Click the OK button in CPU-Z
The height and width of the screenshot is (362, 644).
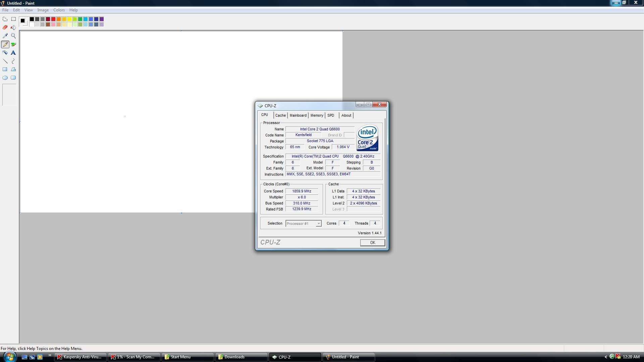pyautogui.click(x=372, y=243)
